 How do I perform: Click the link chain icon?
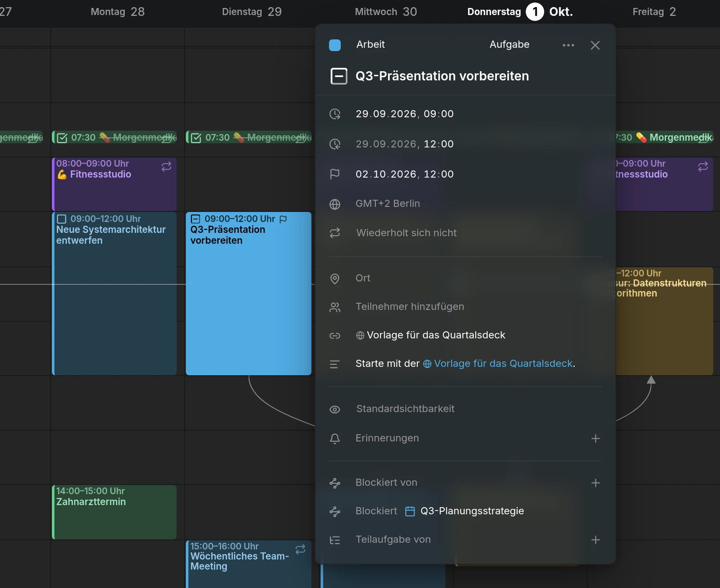[x=335, y=336]
